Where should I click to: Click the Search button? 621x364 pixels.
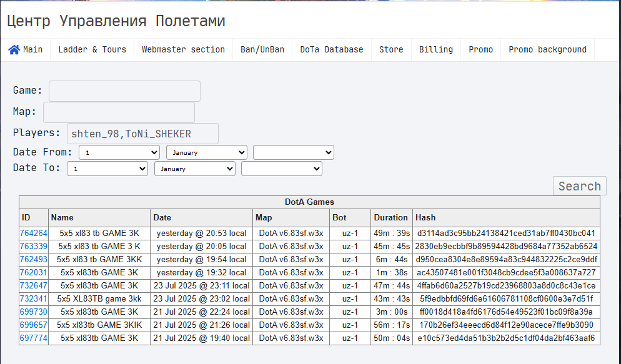[x=579, y=186]
